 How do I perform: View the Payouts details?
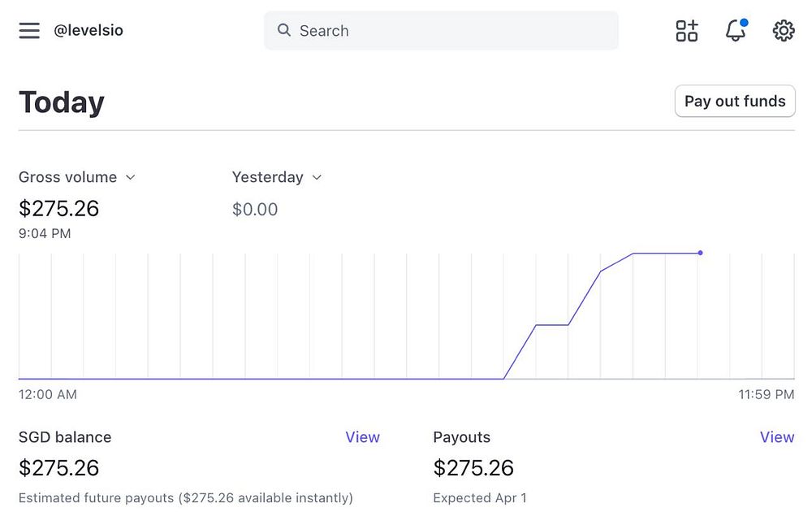776,437
